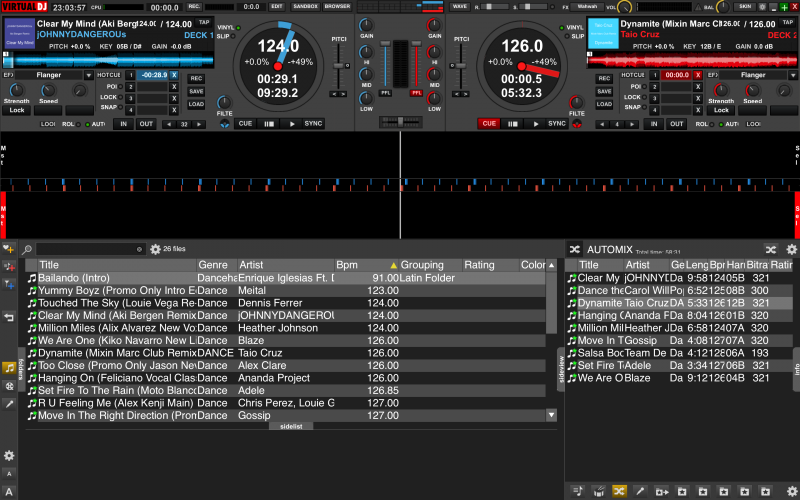Sort browser list by Artist column

(286, 265)
